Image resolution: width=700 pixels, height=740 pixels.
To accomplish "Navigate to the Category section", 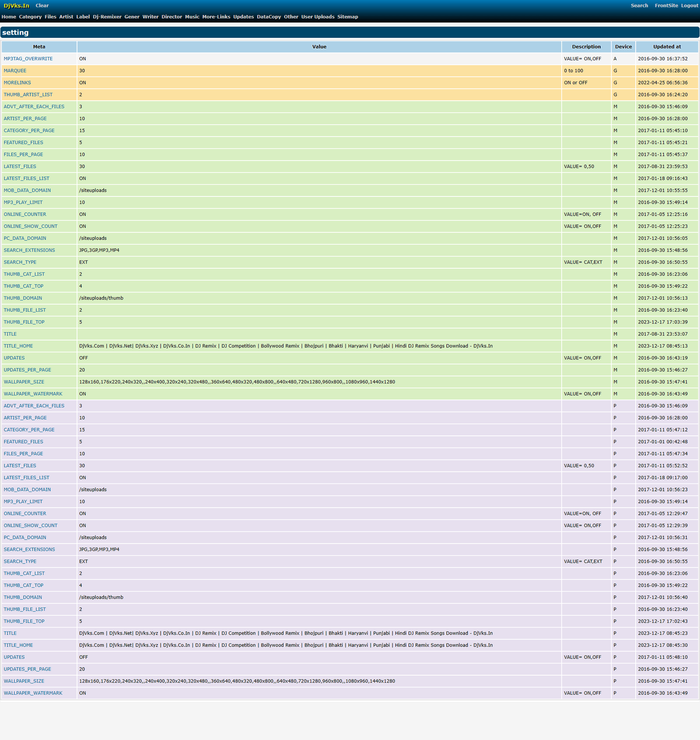I will (x=30, y=17).
